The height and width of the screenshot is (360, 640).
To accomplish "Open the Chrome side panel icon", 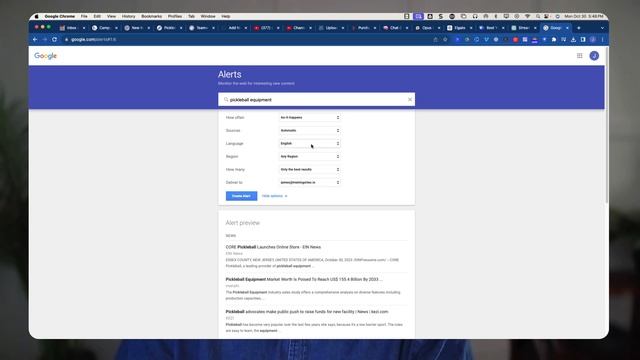I will coord(583,40).
